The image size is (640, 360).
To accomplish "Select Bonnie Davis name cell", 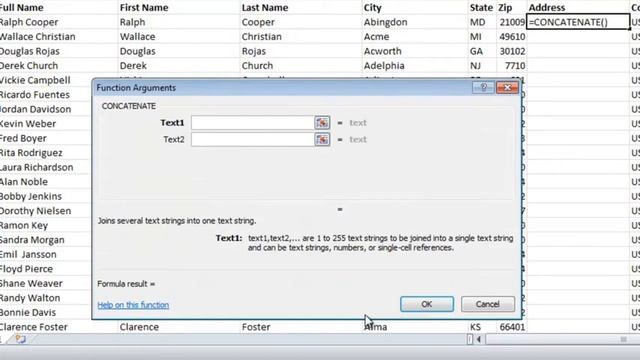I will coord(46,313).
